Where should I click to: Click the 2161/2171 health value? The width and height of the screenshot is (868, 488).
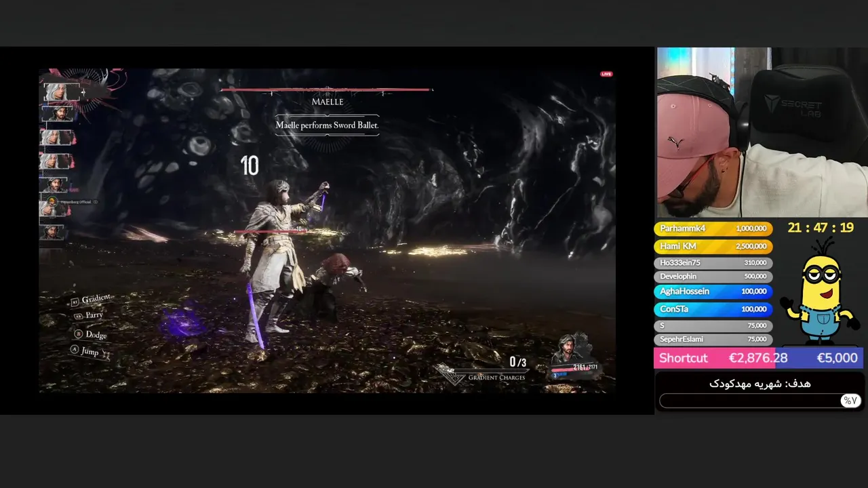[x=585, y=367]
